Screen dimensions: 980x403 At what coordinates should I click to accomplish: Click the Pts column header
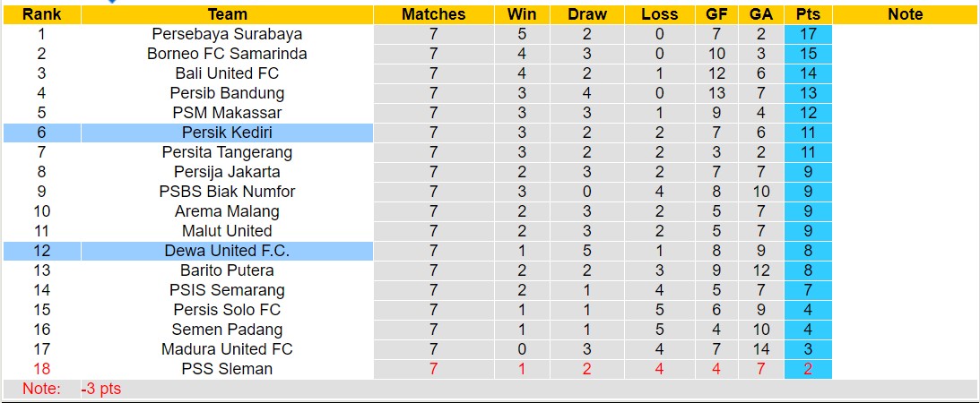click(x=808, y=14)
